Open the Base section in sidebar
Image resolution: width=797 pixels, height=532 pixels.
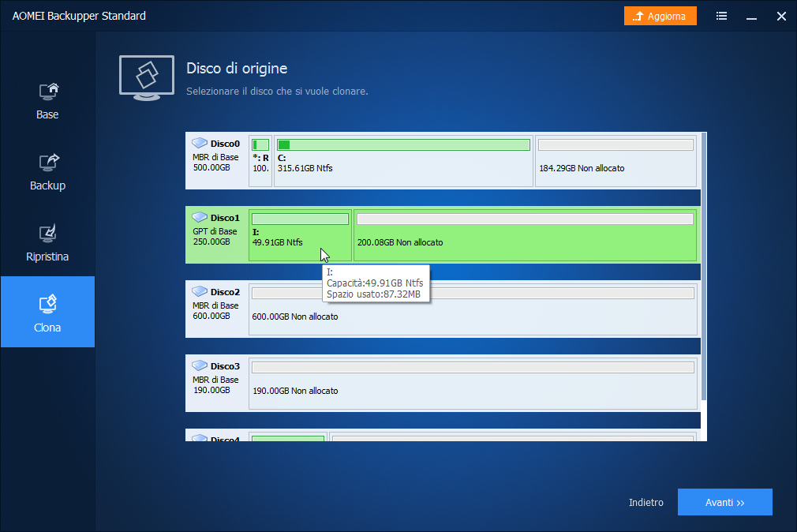click(x=47, y=102)
